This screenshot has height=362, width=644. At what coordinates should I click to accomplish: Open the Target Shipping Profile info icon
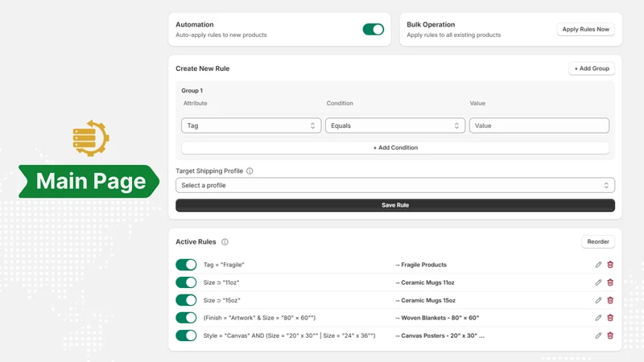click(x=250, y=171)
